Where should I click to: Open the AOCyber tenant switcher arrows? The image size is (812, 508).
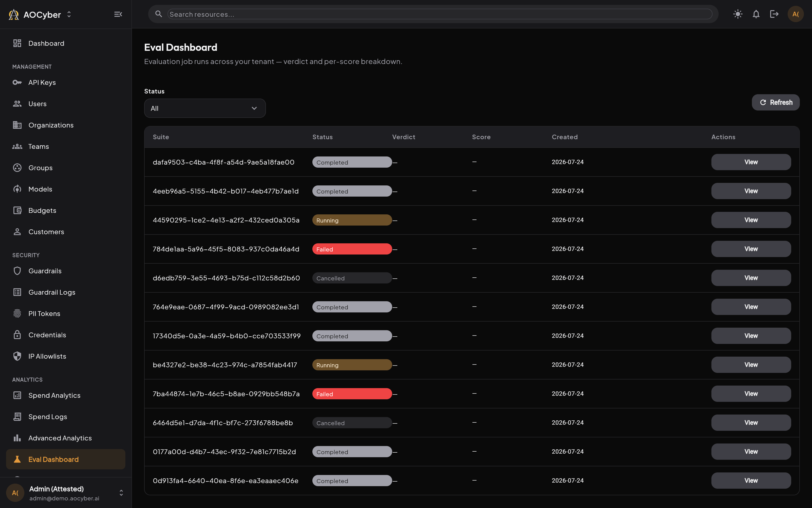69,14
